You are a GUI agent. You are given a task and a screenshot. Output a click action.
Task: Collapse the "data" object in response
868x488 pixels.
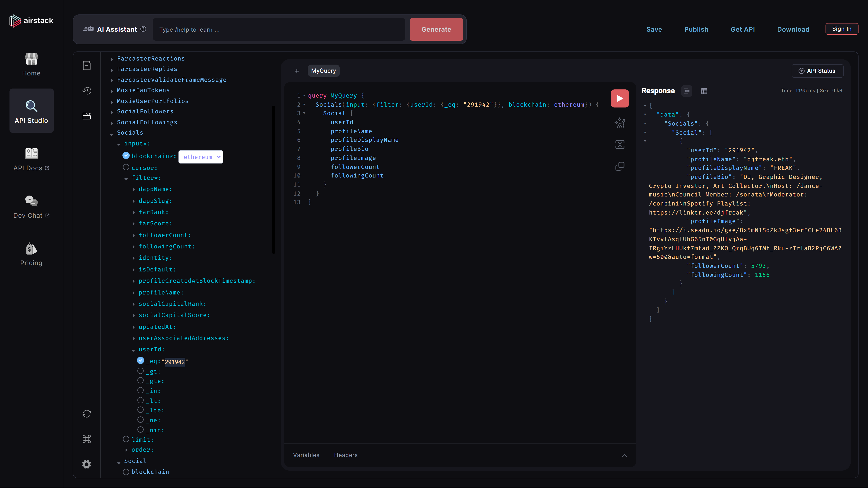click(x=645, y=115)
